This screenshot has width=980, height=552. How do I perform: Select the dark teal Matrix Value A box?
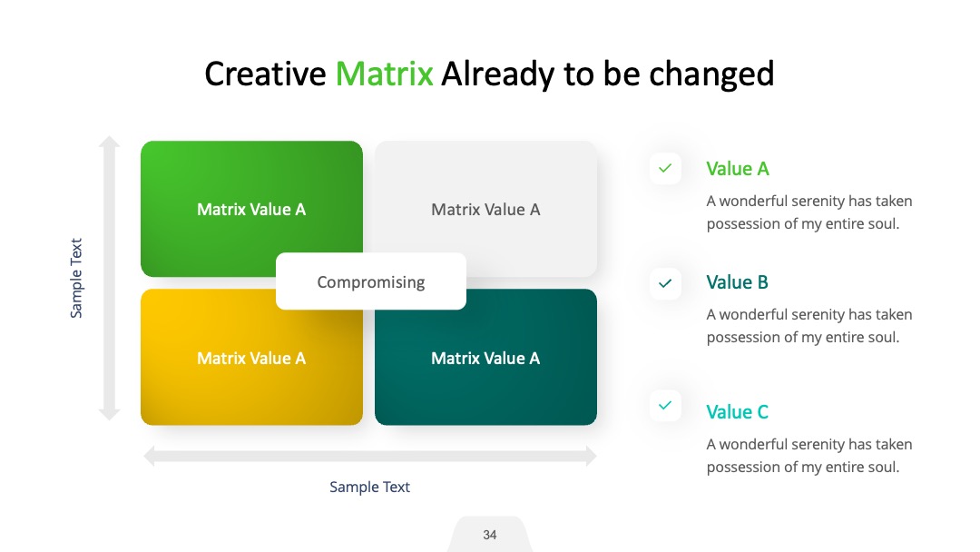485,357
